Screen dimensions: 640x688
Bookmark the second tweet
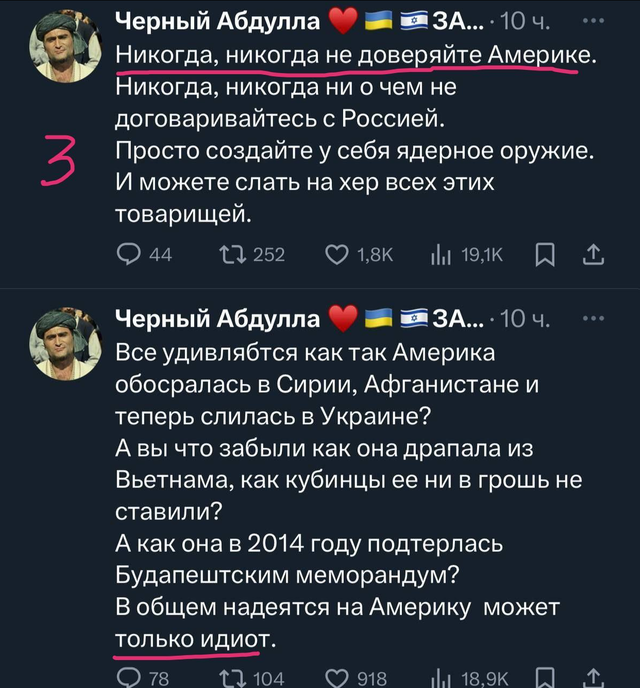pos(545,677)
